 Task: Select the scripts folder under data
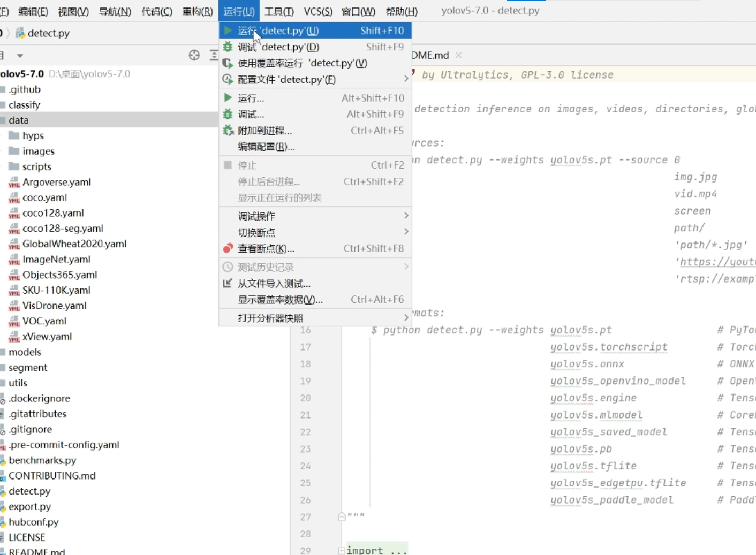37,167
